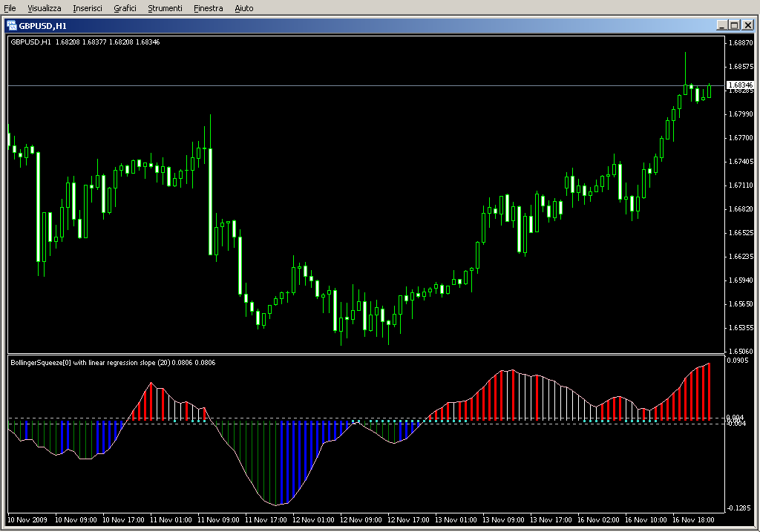Click the 1.66235 price scale value
This screenshot has width=760, height=532.
[x=741, y=256]
